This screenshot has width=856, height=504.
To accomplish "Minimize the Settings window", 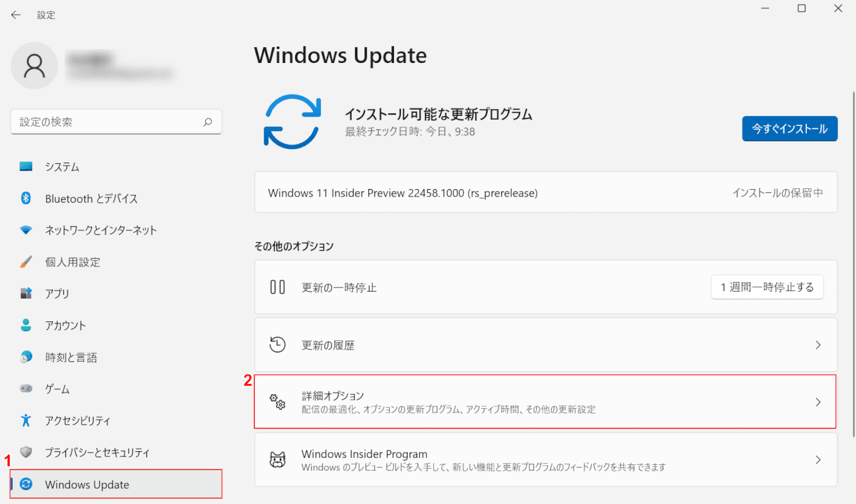I will [765, 9].
